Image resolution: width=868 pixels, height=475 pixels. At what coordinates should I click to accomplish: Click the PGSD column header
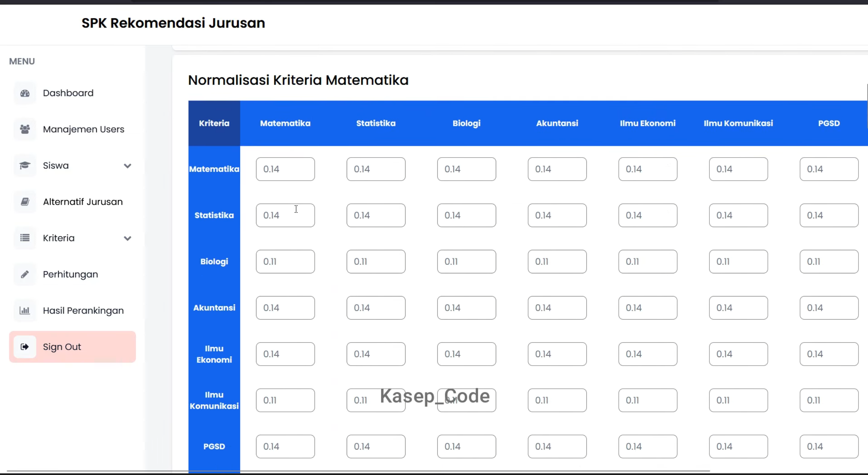[829, 123]
